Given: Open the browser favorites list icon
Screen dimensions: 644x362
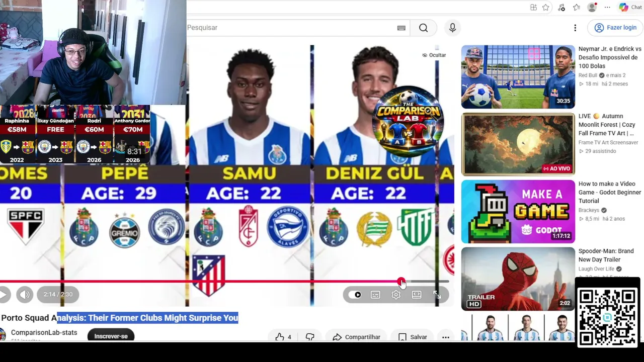Looking at the screenshot, I should [577, 7].
